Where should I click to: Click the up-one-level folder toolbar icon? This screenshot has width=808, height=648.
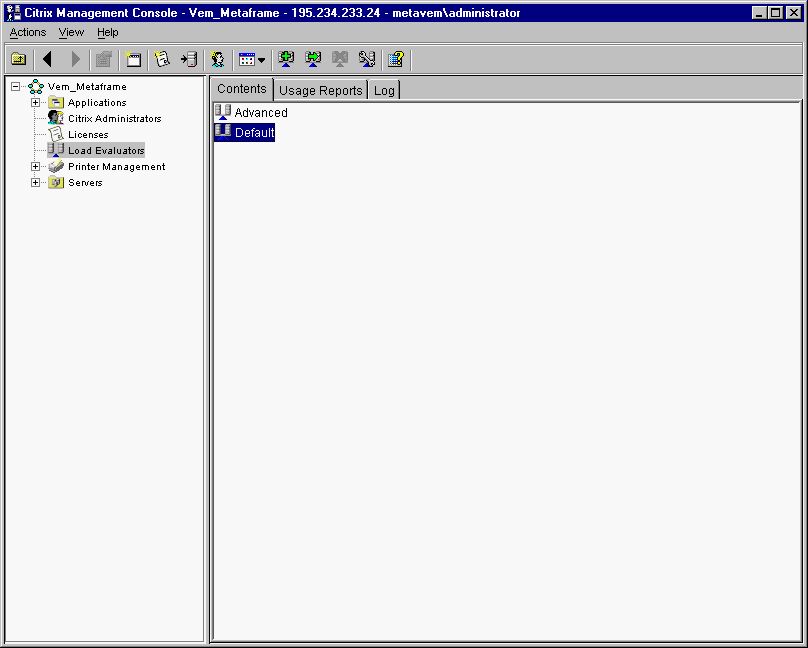(x=19, y=59)
